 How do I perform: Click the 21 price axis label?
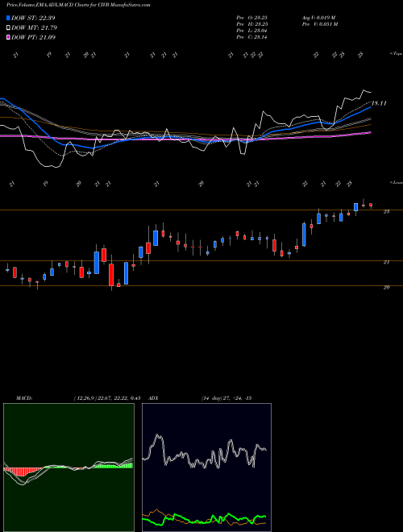coord(386,262)
